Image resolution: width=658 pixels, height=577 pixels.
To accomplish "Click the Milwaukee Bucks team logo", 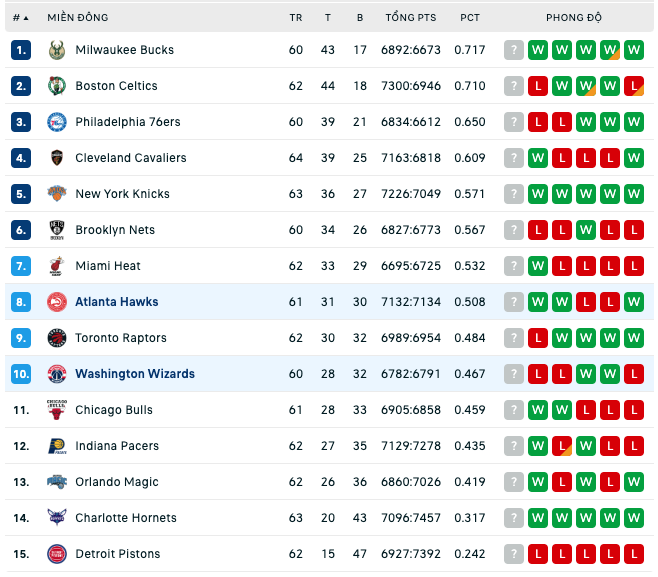I will [x=57, y=50].
